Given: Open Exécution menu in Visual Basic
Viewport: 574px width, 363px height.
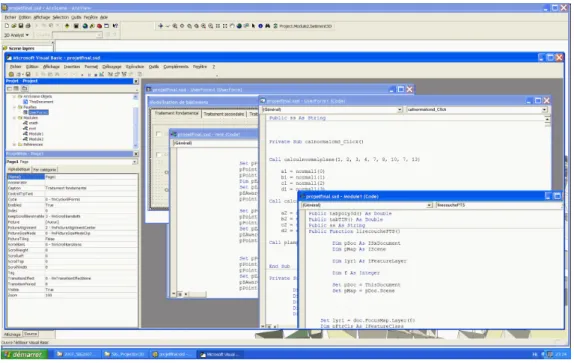Looking at the screenshot, I should (135, 67).
